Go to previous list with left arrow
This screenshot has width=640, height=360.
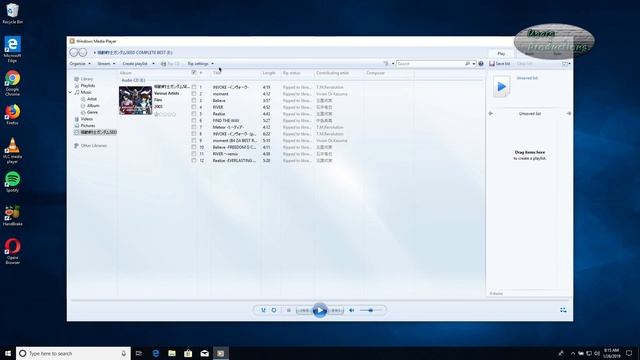(x=491, y=113)
